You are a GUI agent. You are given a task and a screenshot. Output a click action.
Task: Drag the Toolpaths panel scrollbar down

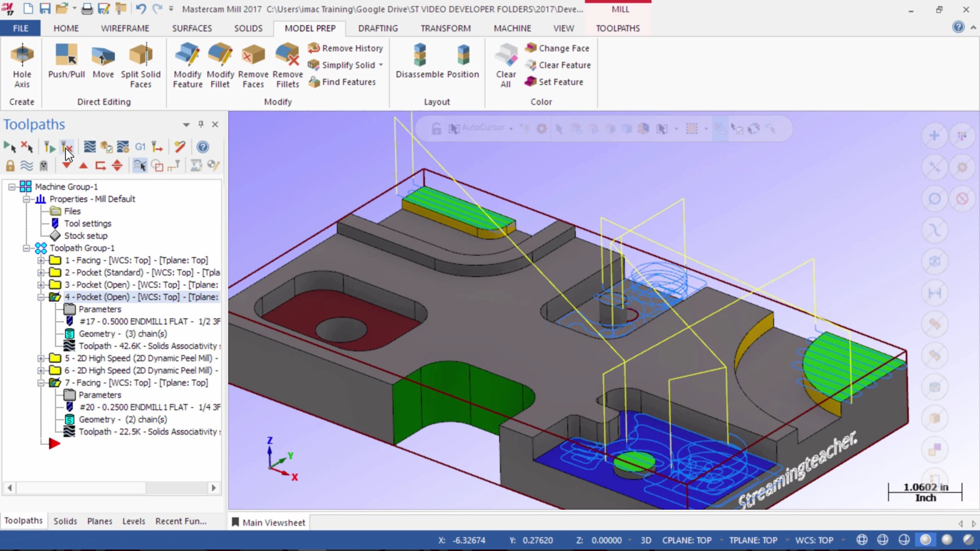tap(214, 487)
